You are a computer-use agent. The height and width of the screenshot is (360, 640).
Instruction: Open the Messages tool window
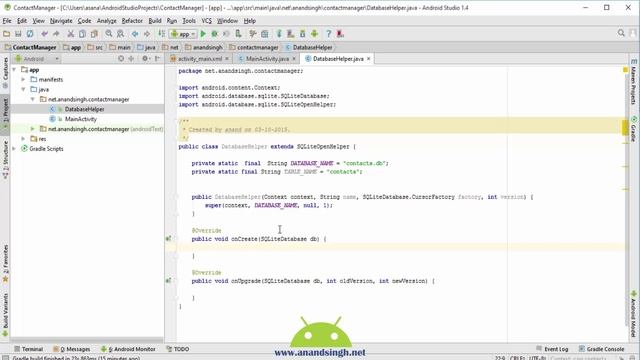click(72, 349)
